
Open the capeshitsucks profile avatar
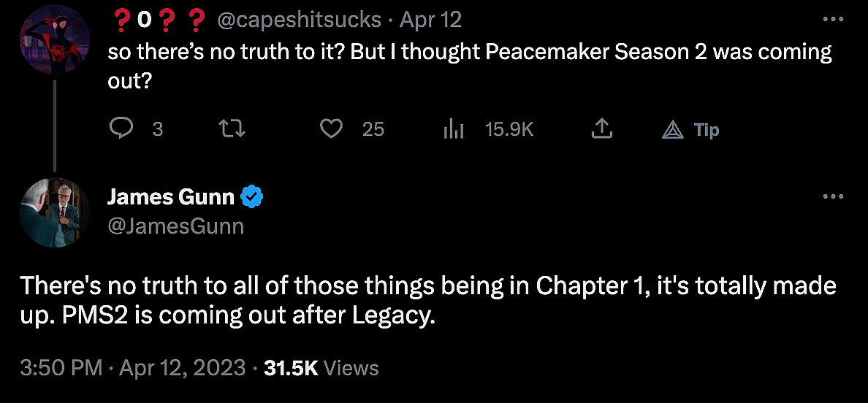(x=53, y=42)
